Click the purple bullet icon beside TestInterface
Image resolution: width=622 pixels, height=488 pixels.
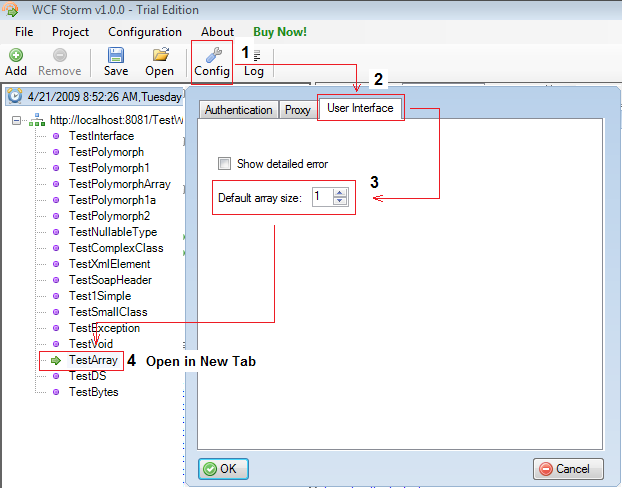click(56, 136)
